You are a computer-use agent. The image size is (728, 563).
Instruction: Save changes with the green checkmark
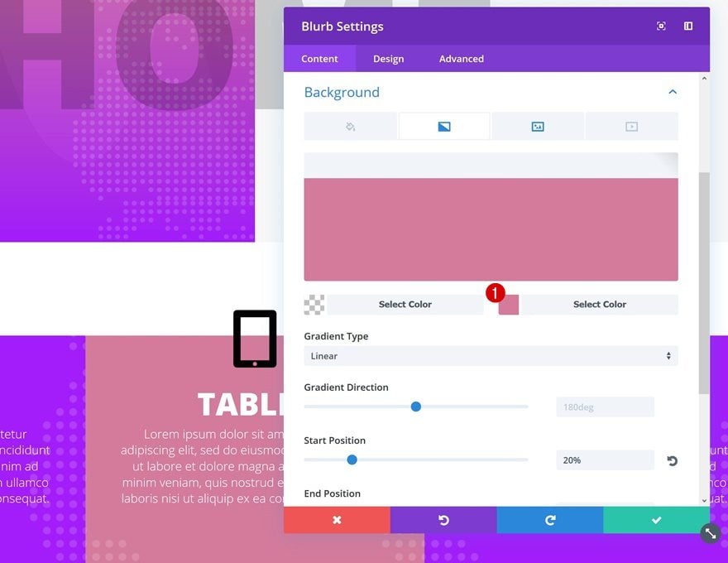pos(657,520)
